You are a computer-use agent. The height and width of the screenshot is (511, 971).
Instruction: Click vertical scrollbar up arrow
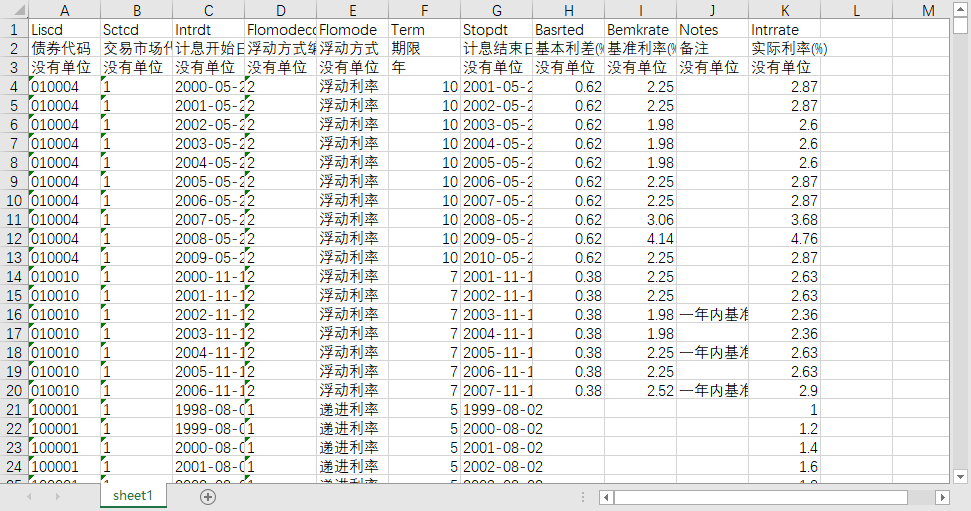click(960, 9)
